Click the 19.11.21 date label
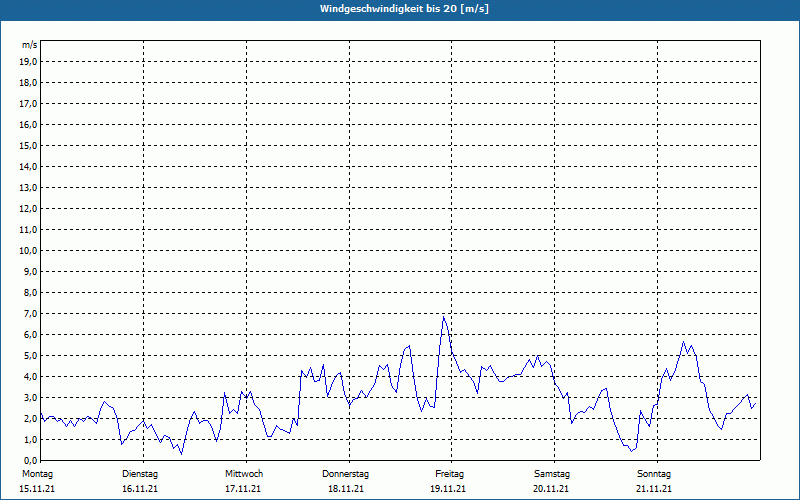Image resolution: width=800 pixels, height=500 pixels. pyautogui.click(x=448, y=489)
